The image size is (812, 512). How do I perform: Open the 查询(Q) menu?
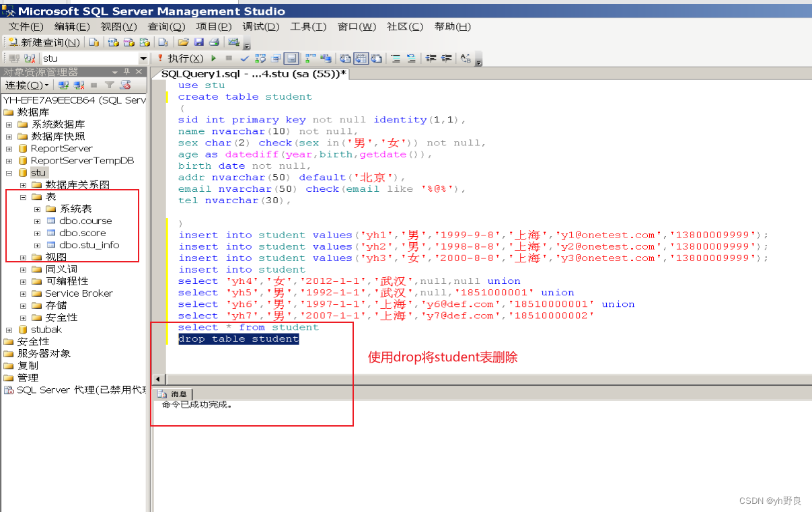pyautogui.click(x=166, y=26)
